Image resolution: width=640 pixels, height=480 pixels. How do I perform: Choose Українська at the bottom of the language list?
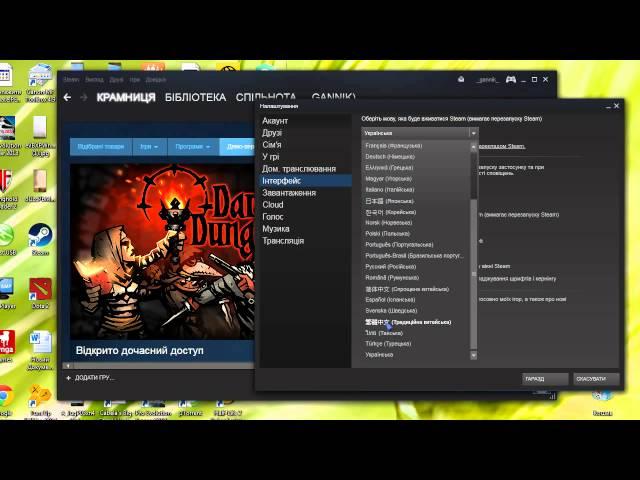pos(416,355)
